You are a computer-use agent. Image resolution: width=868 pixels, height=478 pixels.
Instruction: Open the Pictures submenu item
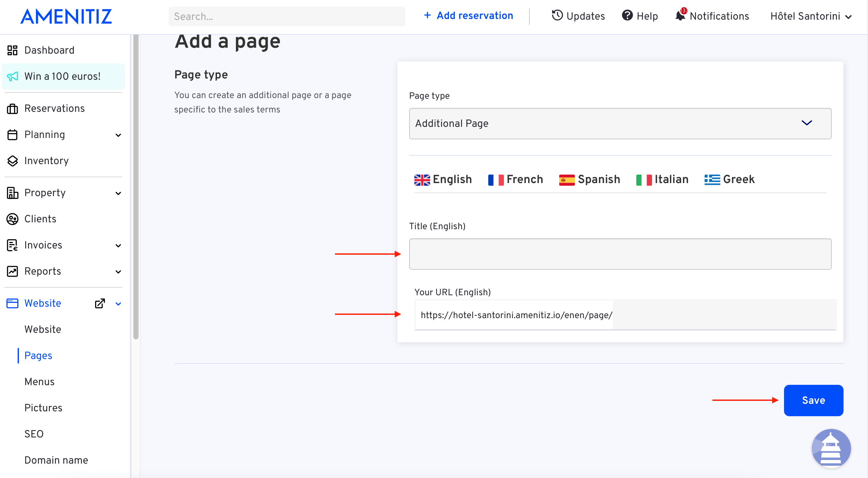[x=43, y=408]
